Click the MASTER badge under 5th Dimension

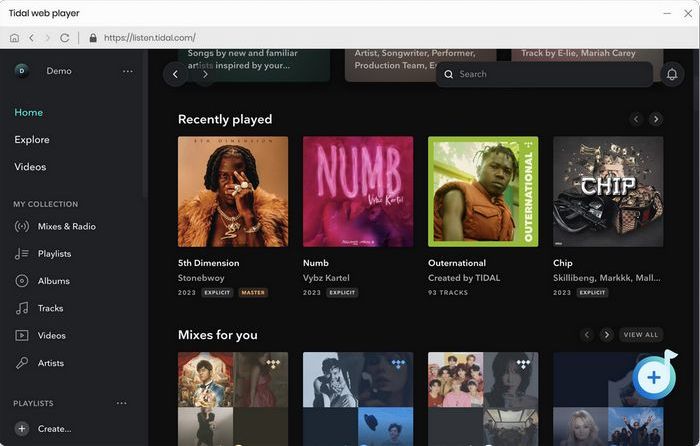point(253,292)
